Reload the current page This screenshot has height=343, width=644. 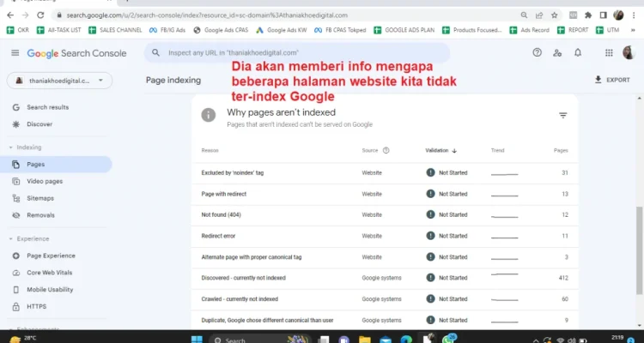[40, 15]
